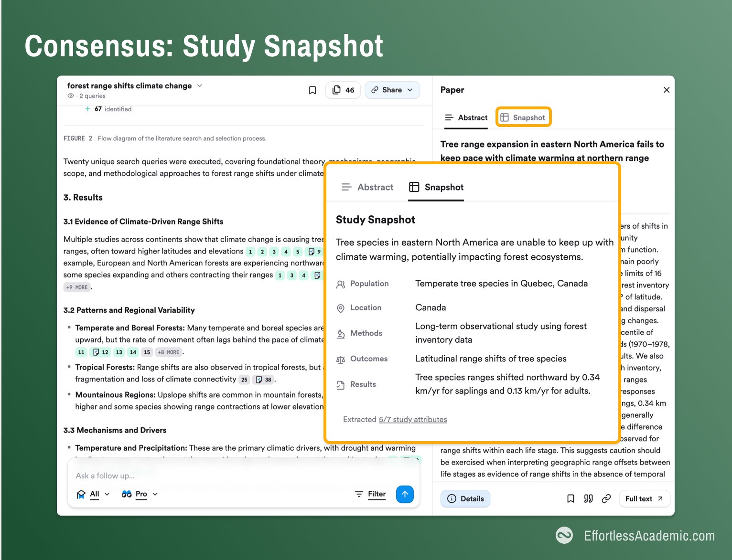Screen dimensions: 732x560
Task: Open citation 13 chip
Action: pos(119,352)
